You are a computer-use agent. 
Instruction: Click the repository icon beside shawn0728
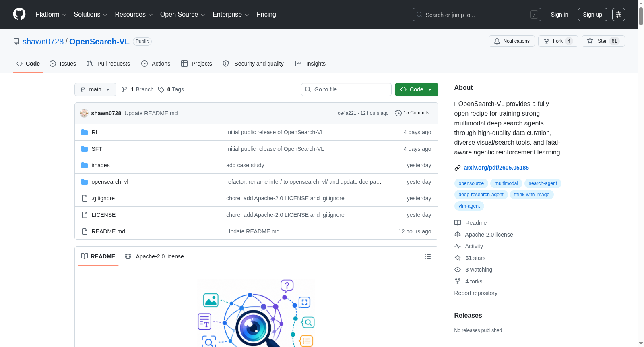(x=16, y=42)
